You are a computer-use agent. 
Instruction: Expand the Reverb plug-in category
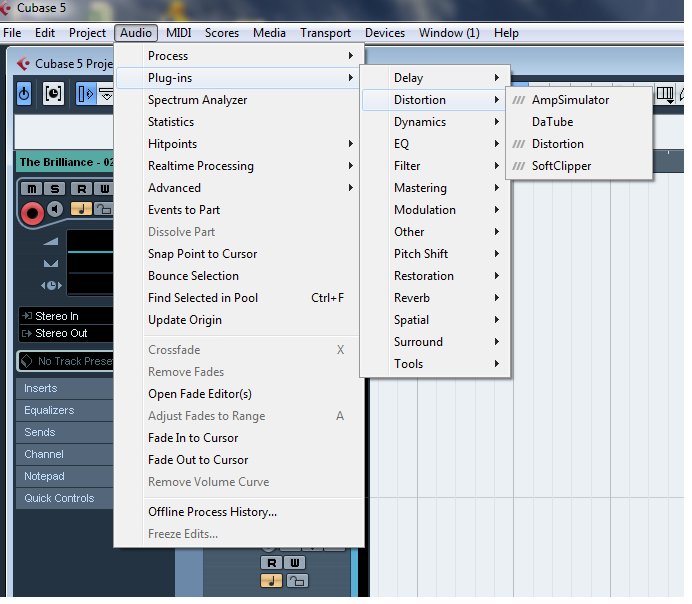[x=435, y=298]
